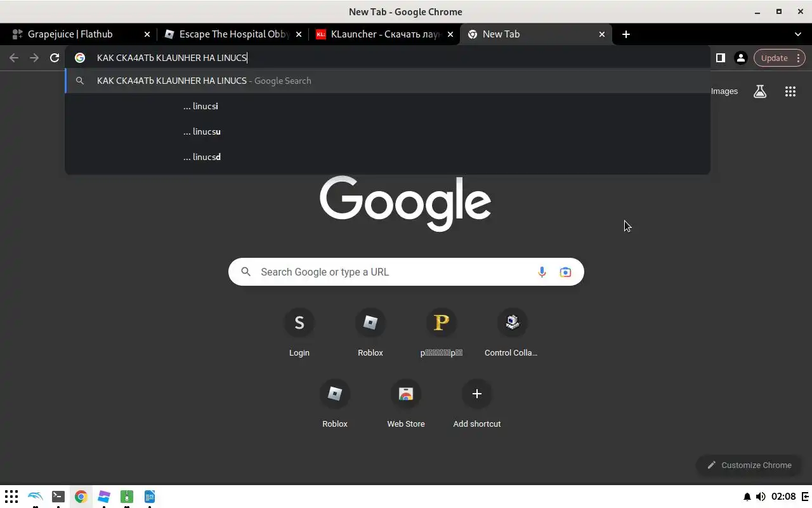This screenshot has height=508, width=812.
Task: Switch to the Grapejuice | Flathub tab
Action: [x=79, y=34]
